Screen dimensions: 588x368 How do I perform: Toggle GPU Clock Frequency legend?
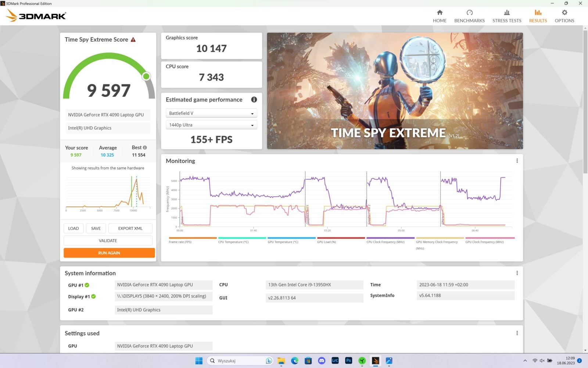click(490, 240)
